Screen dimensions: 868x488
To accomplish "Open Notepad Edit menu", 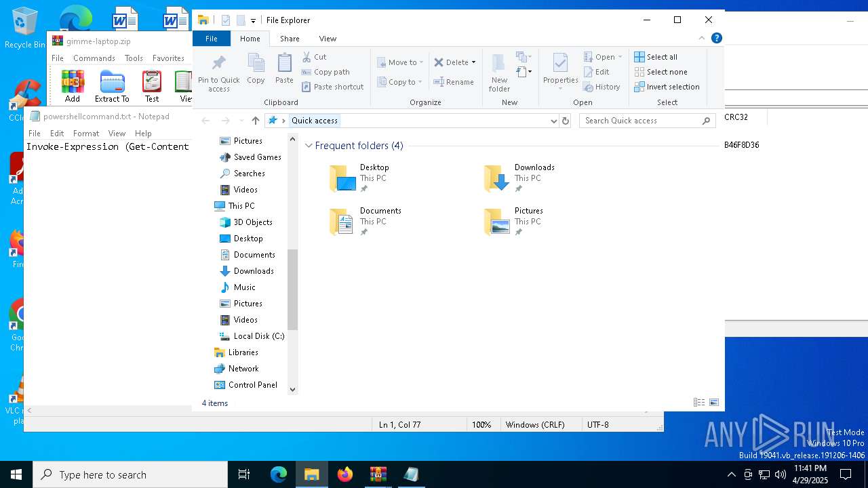I will pos(57,134).
